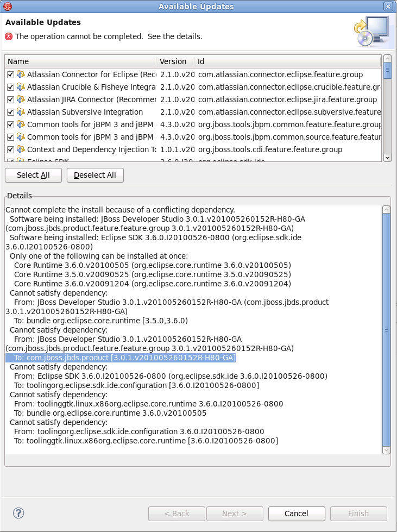This screenshot has width=397, height=532.
Task: Uncheck the jbpm.common.source.feature row checkbox
Action: [10, 137]
